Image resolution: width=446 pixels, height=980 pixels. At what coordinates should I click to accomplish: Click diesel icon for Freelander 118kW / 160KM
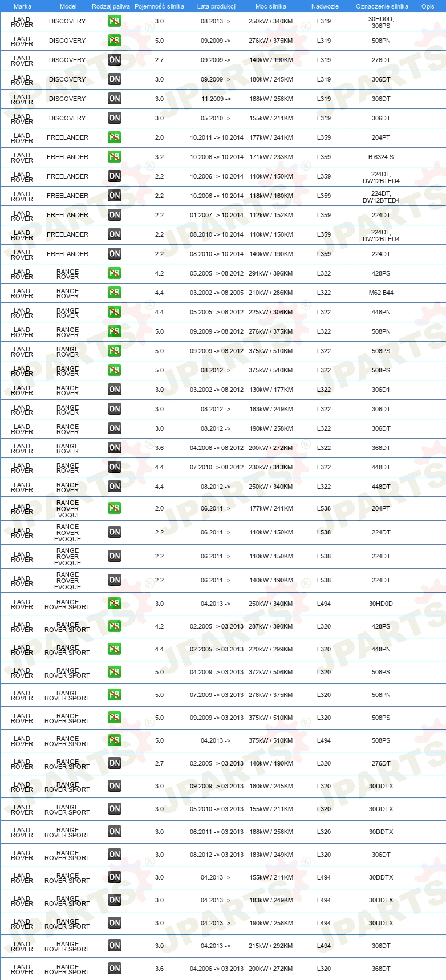click(115, 196)
